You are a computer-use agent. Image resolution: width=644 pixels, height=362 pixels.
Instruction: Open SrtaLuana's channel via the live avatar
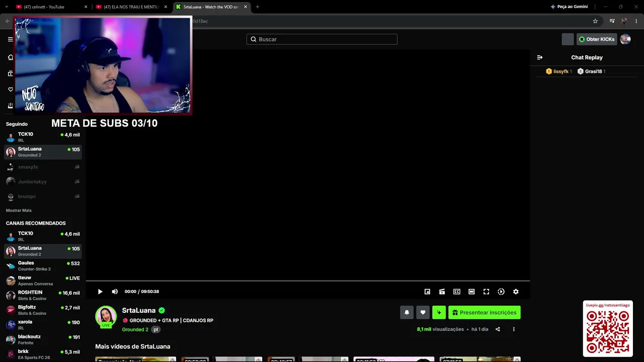(x=106, y=317)
